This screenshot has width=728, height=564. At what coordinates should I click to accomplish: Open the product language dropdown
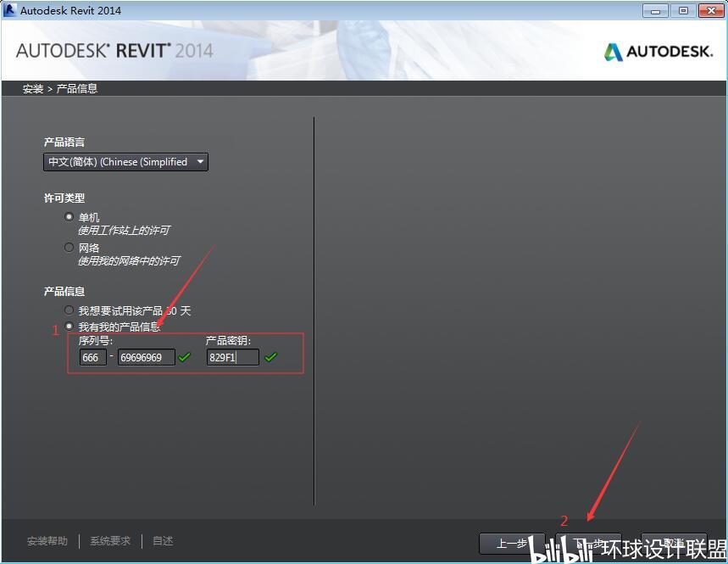coord(125,162)
